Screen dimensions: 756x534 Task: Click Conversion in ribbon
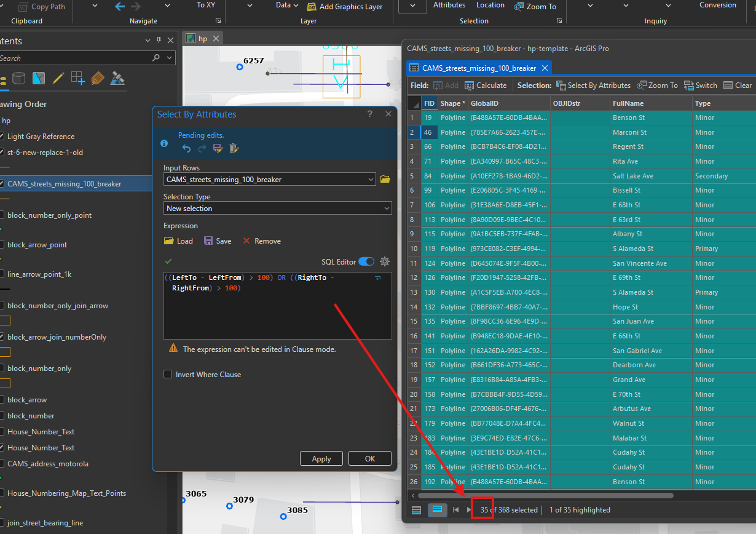(x=718, y=5)
